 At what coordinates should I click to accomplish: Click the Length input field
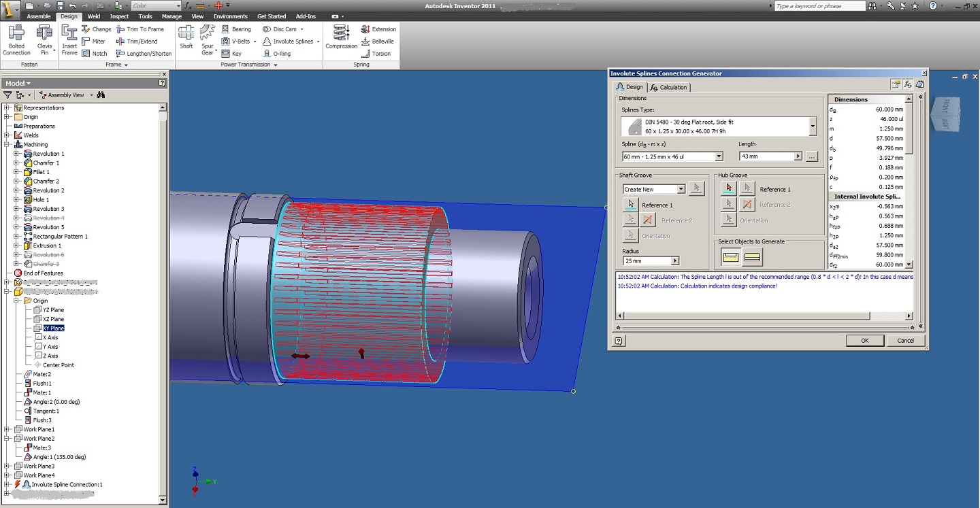[766, 156]
